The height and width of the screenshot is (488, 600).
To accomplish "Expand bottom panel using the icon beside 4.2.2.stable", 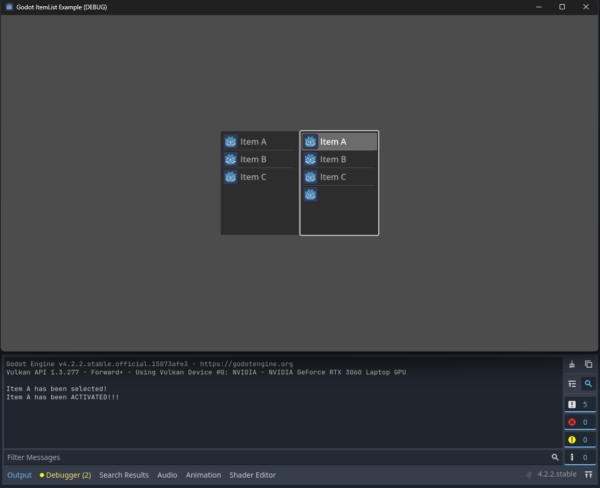I will click(x=588, y=475).
